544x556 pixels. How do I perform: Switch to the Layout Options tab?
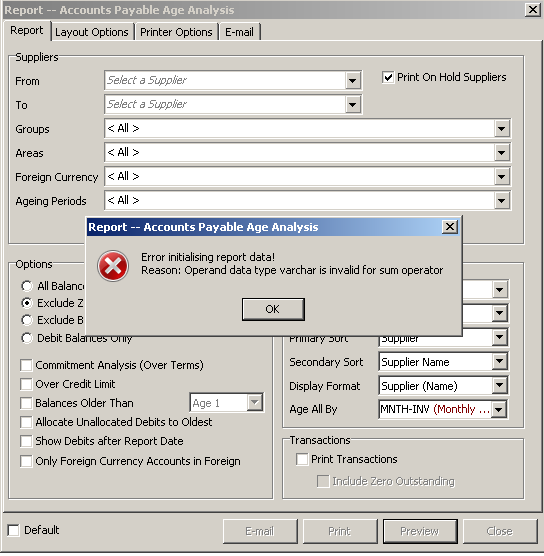[x=92, y=32]
